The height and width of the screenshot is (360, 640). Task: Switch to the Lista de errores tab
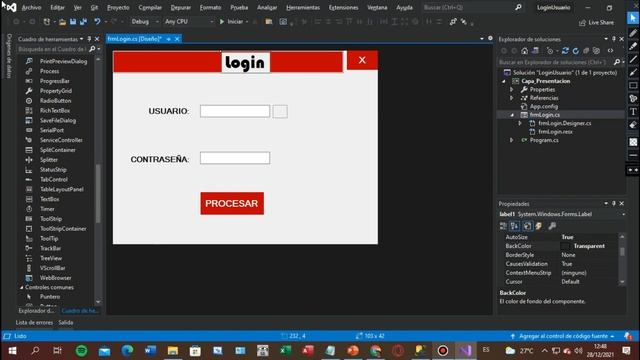34,322
